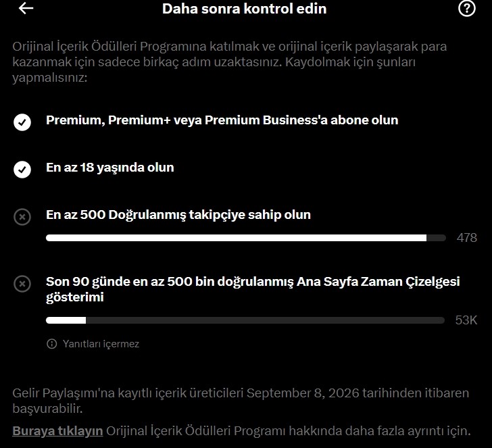This screenshot has height=448, width=492.
Task: Click the verified followers progress bar
Action: (x=246, y=238)
